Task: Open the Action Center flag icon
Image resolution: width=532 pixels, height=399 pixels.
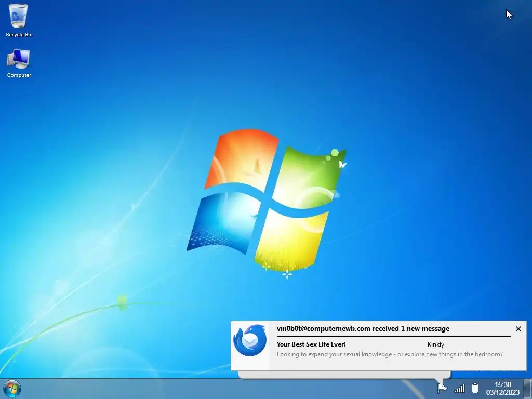Action: tap(442, 388)
